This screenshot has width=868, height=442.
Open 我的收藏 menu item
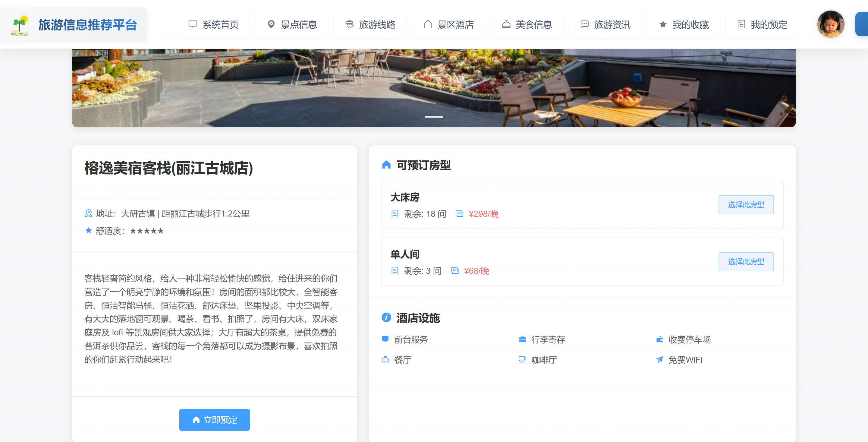click(x=683, y=25)
